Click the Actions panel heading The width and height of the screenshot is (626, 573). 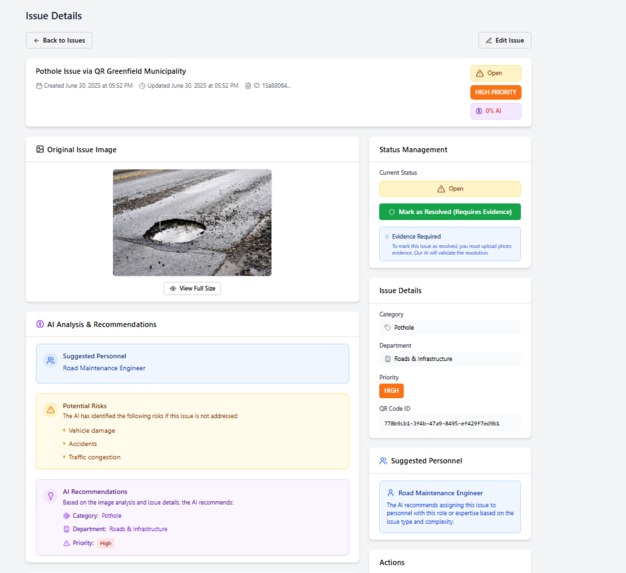coord(392,562)
